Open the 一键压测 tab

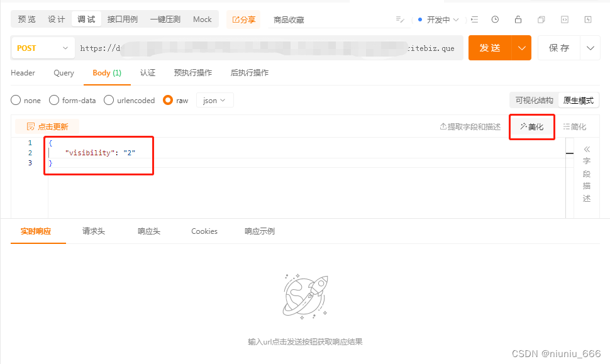165,19
